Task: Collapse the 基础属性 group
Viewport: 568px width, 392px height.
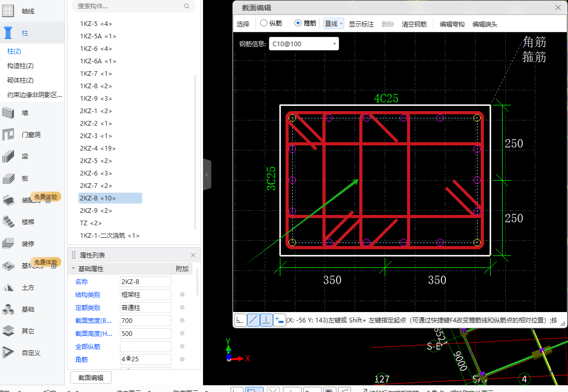Action: (x=73, y=268)
